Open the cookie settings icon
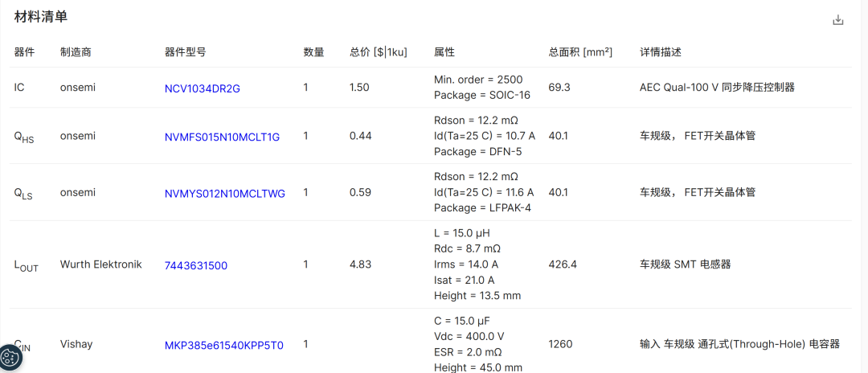 (x=10, y=357)
